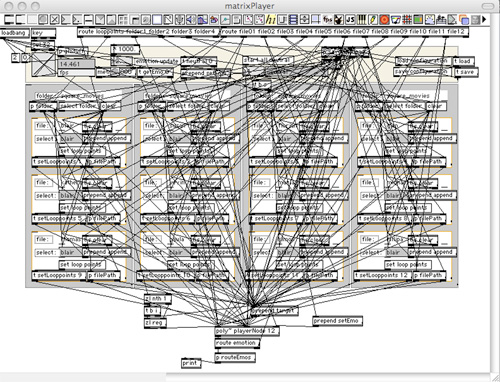Select the microphone input object icon
The image size is (500, 382).
179,19
